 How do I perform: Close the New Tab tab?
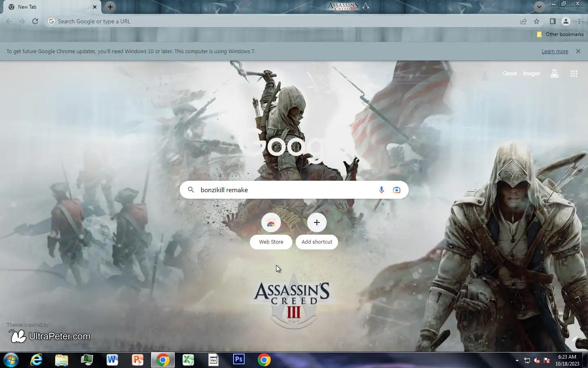tap(95, 7)
